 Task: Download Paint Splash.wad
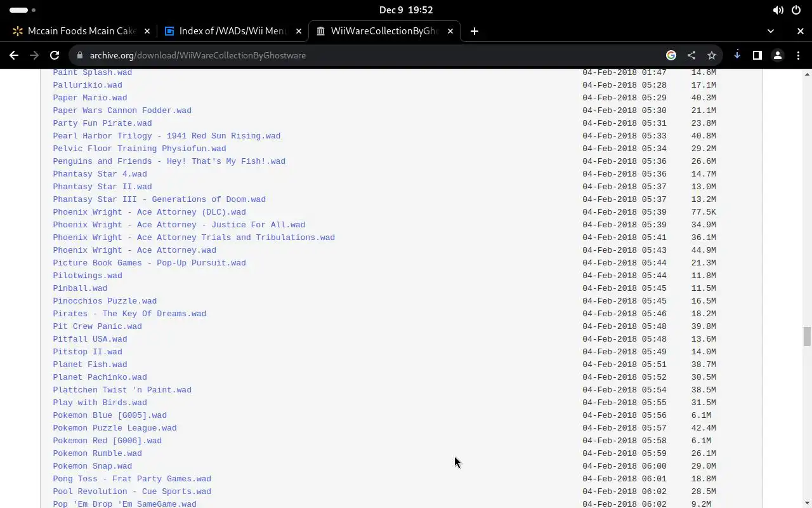pos(93,72)
